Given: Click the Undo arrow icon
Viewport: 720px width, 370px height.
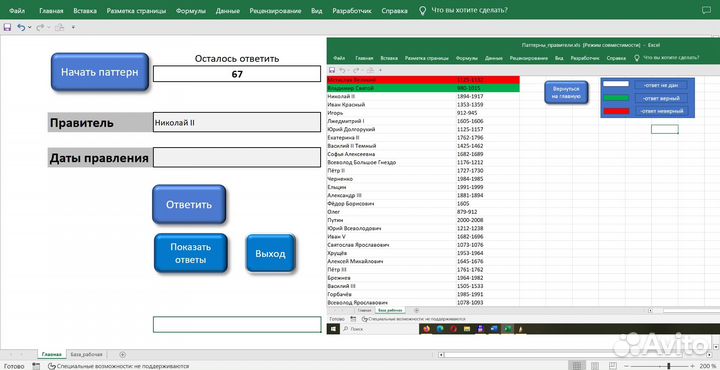Looking at the screenshot, I should coord(21,28).
